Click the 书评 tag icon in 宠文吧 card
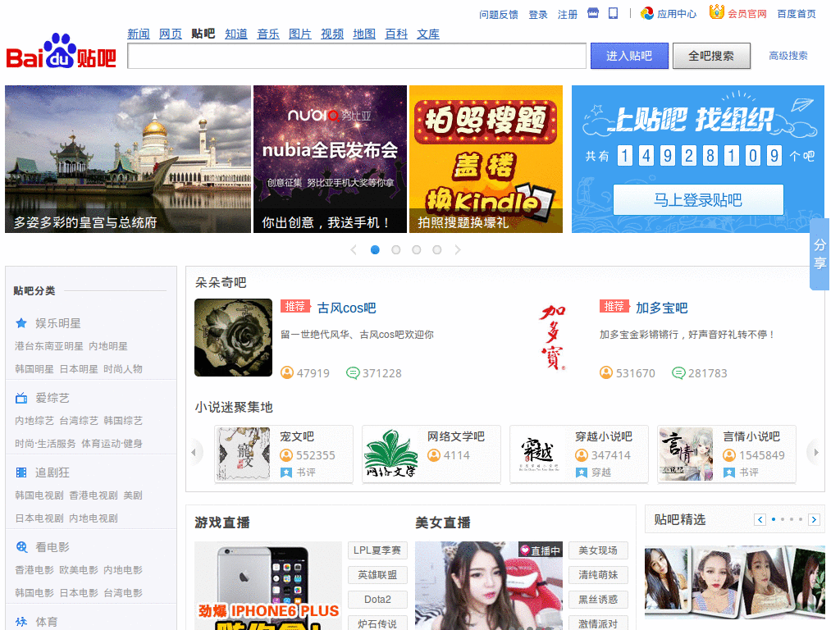 pyautogui.click(x=286, y=472)
